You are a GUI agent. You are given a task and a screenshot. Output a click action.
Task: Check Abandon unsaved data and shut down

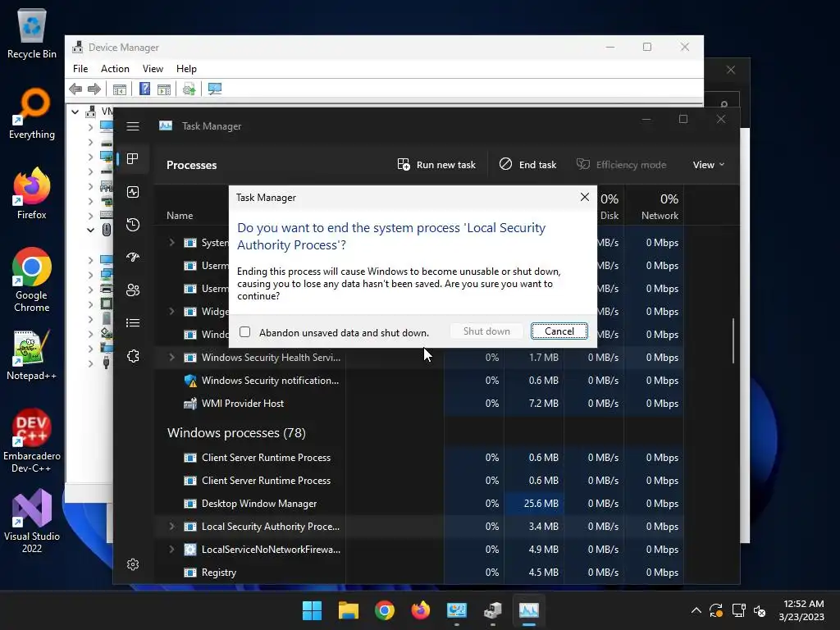click(x=244, y=332)
